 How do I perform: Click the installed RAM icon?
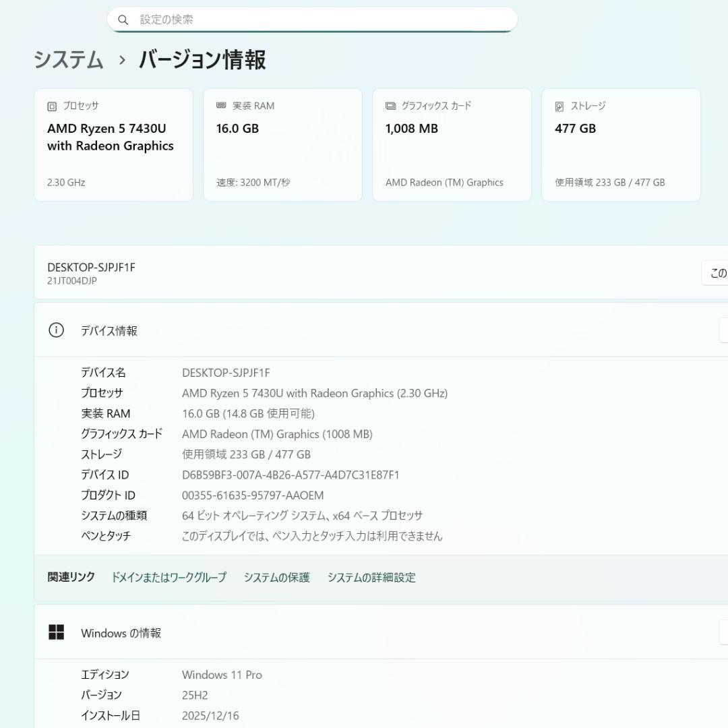[222, 105]
